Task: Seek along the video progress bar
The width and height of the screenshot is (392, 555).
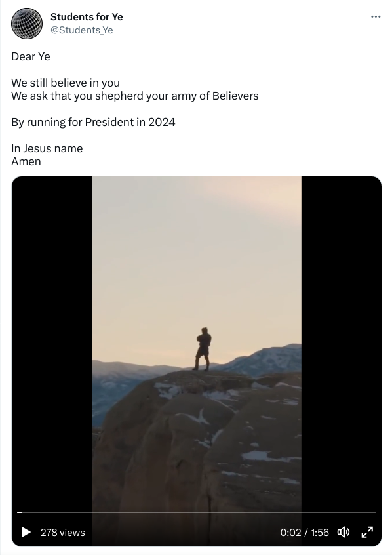Action: pos(197,512)
